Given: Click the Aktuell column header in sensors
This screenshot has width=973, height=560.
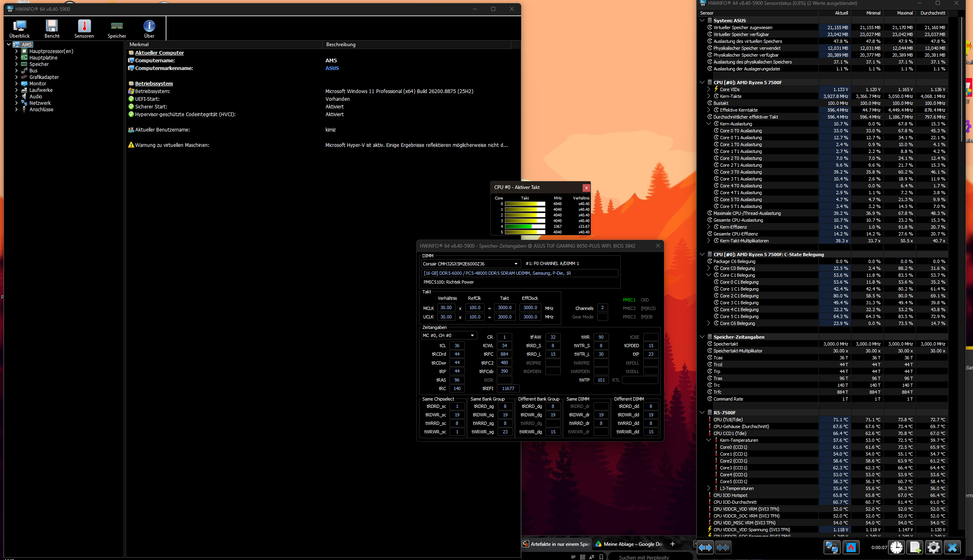Looking at the screenshot, I should click(835, 13).
